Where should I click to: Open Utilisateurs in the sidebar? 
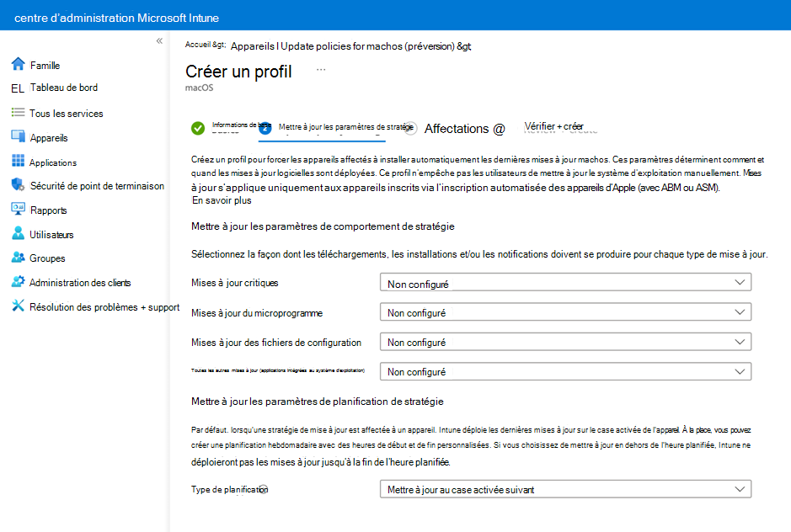coord(51,235)
